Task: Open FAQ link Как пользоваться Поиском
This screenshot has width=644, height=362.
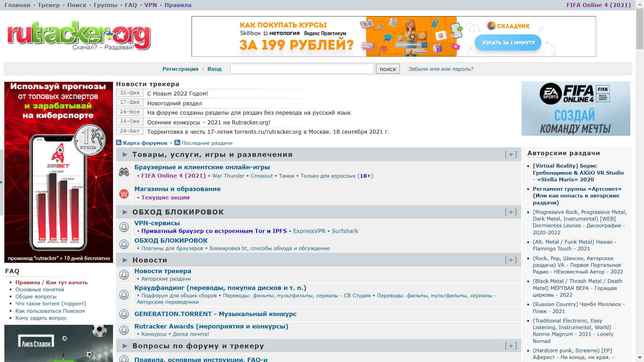Action: click(50, 311)
